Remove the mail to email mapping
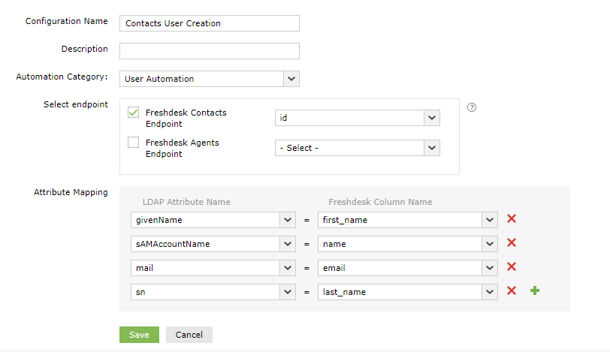 [512, 267]
